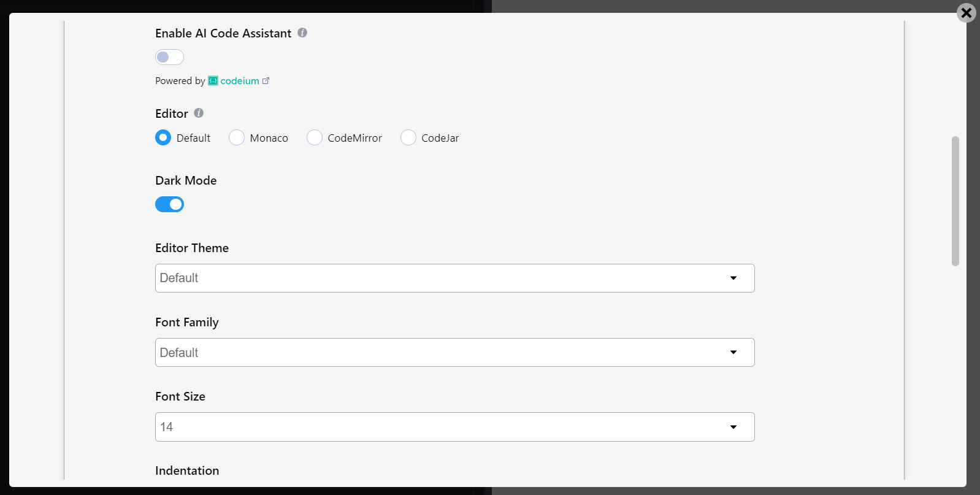Click the Font Family dropdown arrow
The height and width of the screenshot is (495, 980).
point(733,352)
